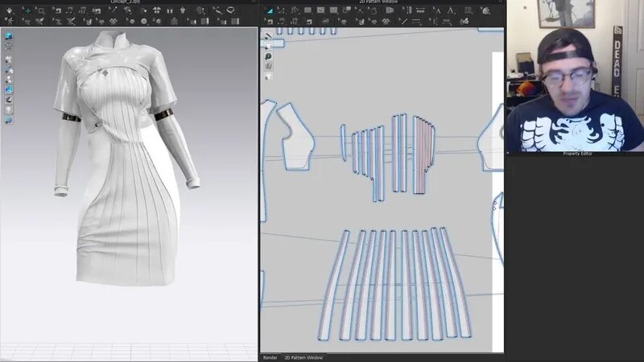Image resolution: width=644 pixels, height=362 pixels.
Task: Click the fifth small icon in 2D window sidebar
Action: click(x=268, y=76)
